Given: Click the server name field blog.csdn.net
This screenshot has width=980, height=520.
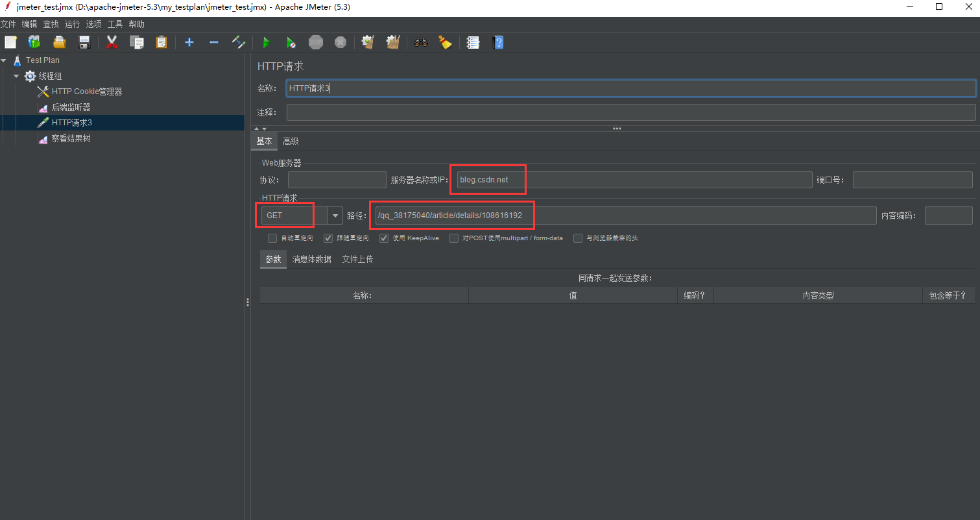Looking at the screenshot, I should click(x=635, y=180).
